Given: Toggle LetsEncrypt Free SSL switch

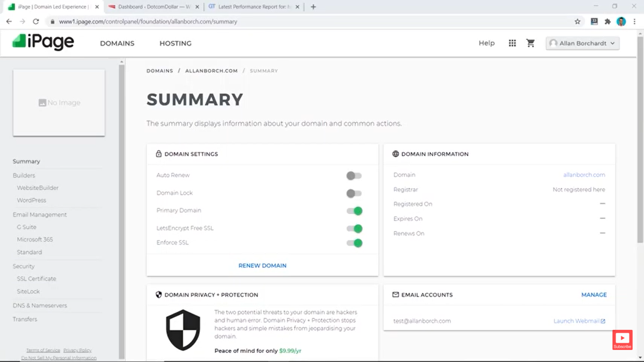Looking at the screenshot, I should [x=355, y=229].
